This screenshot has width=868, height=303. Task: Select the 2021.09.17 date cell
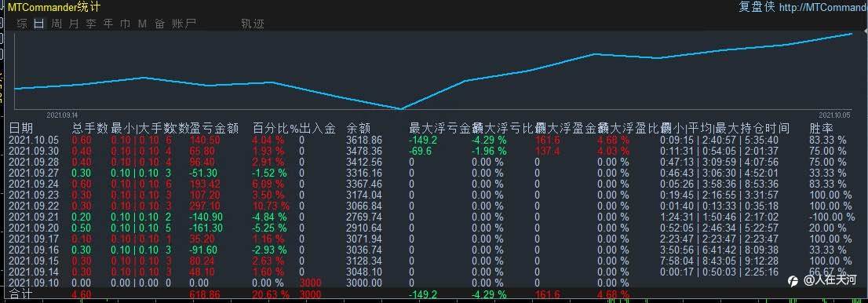[x=34, y=239]
